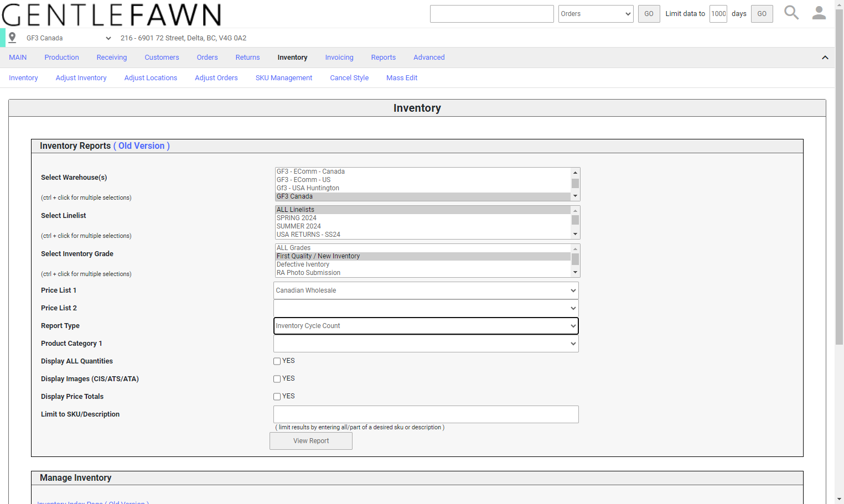This screenshot has height=504, width=844.
Task: Open the Product Category 1 dropdown
Action: click(x=426, y=344)
